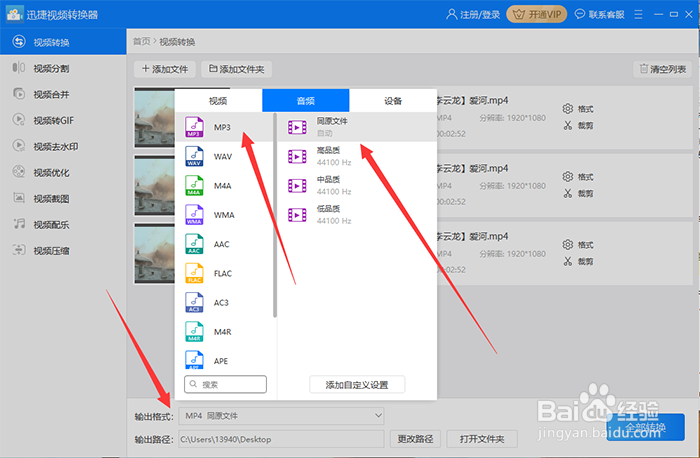700x458 pixels.
Task: Open 格式 settings for the second video
Action: (x=578, y=177)
